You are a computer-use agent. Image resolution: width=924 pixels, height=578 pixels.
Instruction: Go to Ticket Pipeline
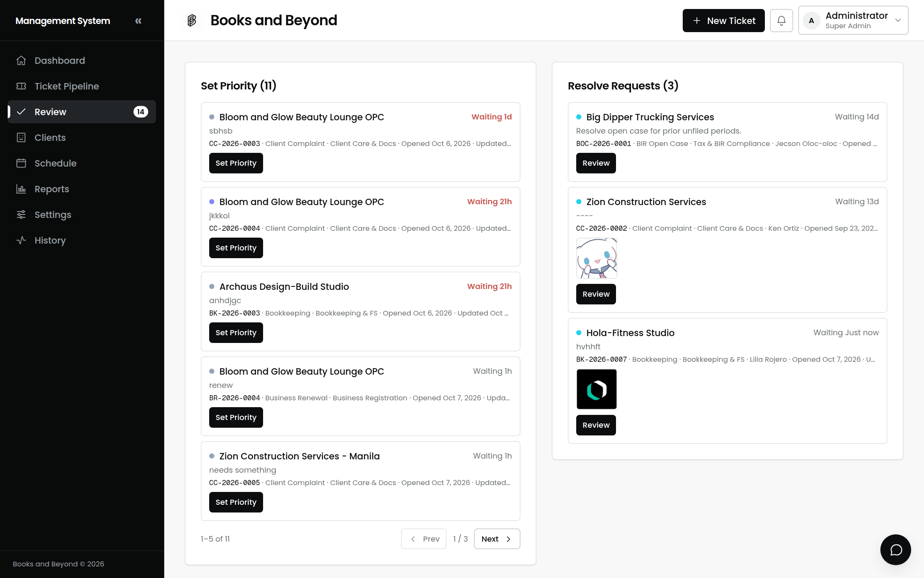pos(82,86)
